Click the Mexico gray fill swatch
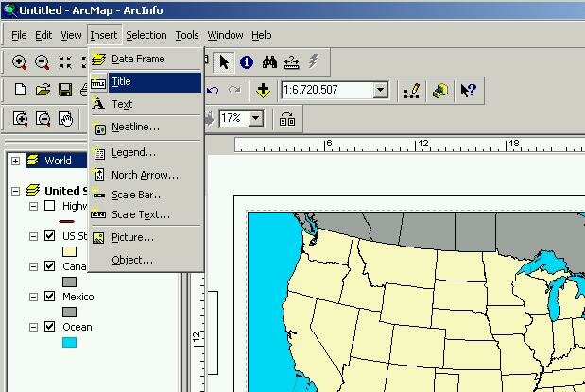Image resolution: width=585 pixels, height=392 pixels. pos(69,312)
